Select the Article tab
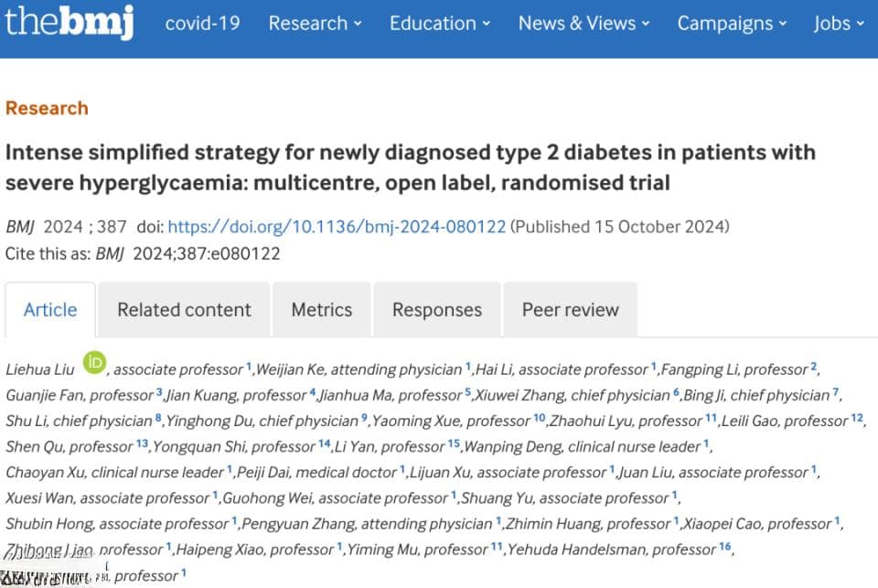878x588 pixels. click(50, 310)
